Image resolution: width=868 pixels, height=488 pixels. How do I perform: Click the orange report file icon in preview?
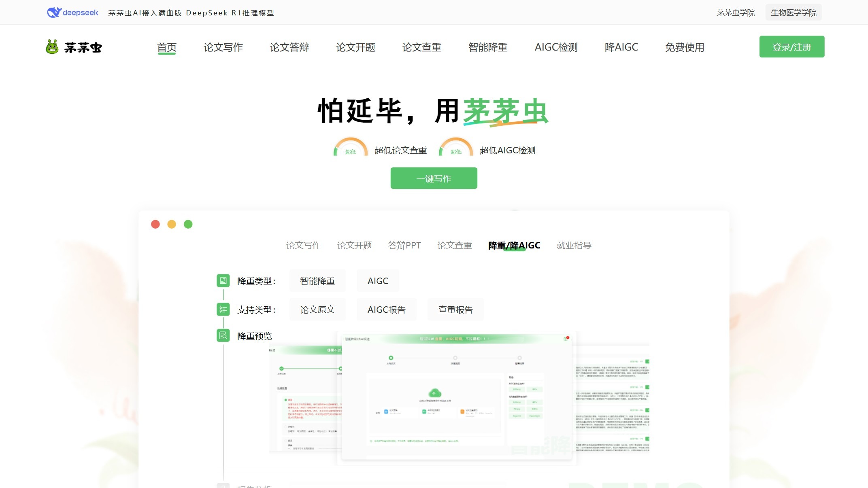[x=462, y=411]
